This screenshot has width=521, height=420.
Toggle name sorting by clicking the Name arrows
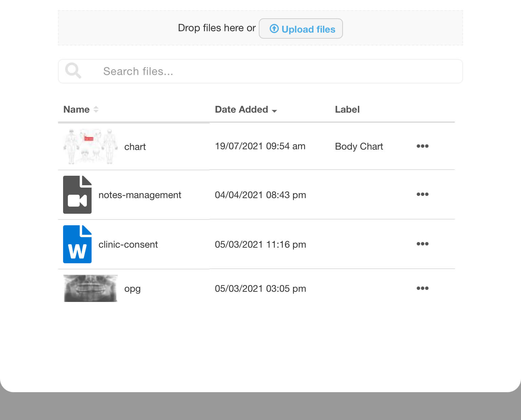[x=96, y=109]
